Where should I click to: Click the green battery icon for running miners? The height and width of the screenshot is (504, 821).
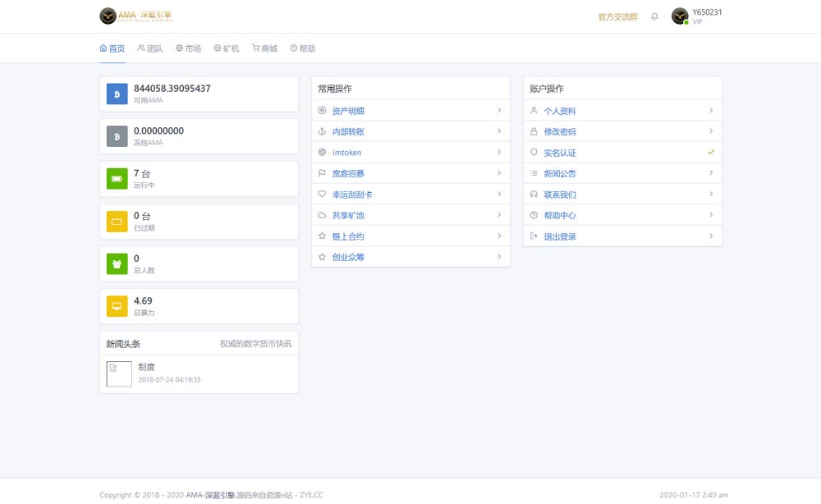coord(117,179)
